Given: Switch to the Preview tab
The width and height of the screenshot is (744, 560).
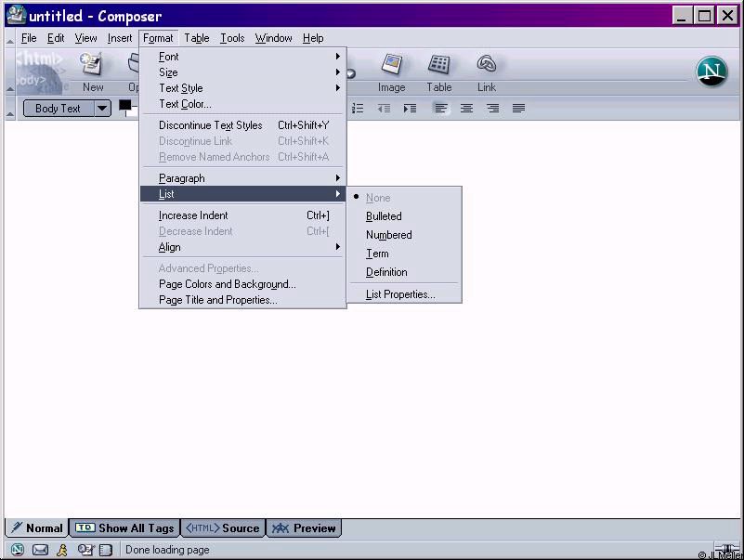Looking at the screenshot, I should point(304,527).
